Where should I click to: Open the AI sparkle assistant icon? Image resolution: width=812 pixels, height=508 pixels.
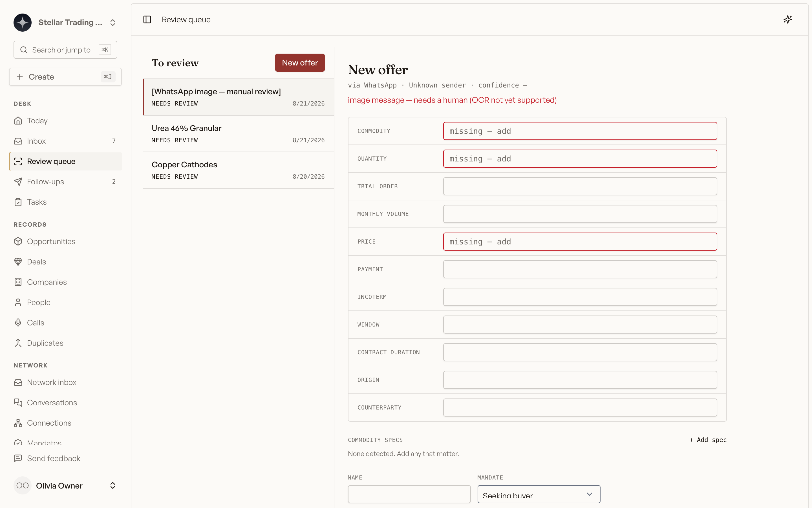787,19
